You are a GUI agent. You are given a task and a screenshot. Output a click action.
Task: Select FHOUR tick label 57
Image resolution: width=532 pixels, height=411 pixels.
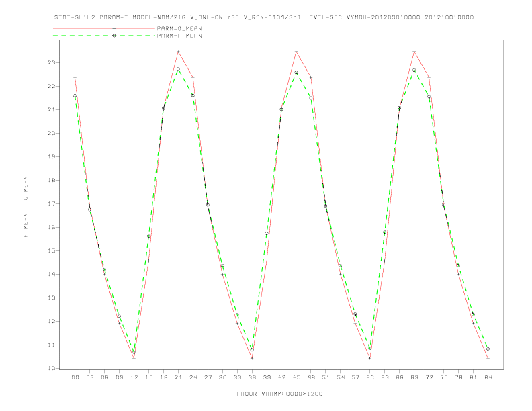(355, 377)
